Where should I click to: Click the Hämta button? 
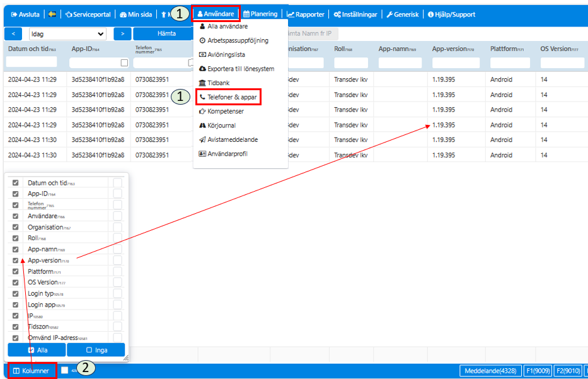click(x=166, y=34)
